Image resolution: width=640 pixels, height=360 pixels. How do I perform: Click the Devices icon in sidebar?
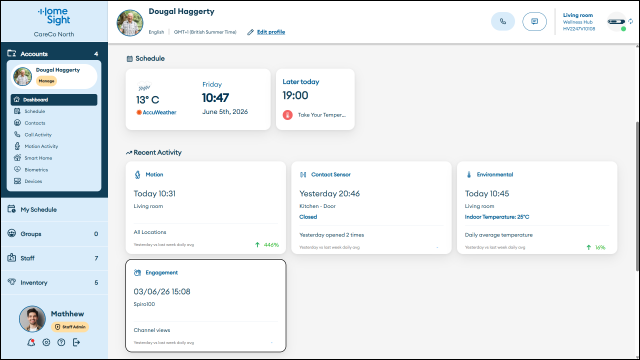17,181
